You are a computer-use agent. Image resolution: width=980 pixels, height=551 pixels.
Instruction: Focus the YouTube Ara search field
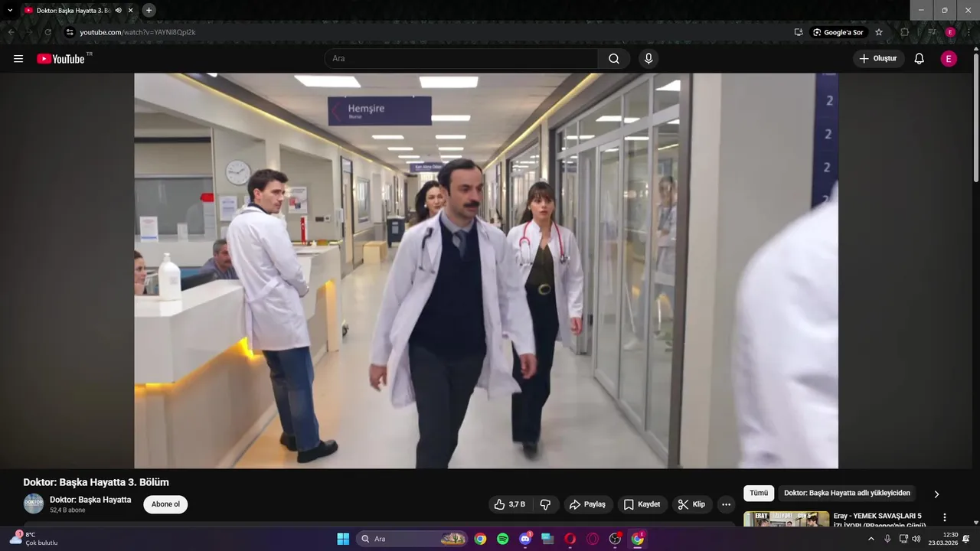(x=461, y=59)
